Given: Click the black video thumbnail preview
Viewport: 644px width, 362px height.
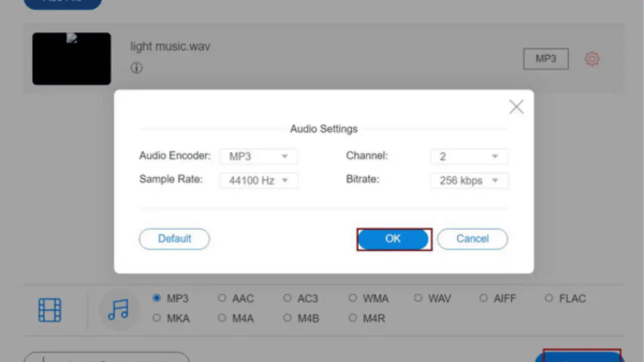Looking at the screenshot, I should tap(71, 59).
